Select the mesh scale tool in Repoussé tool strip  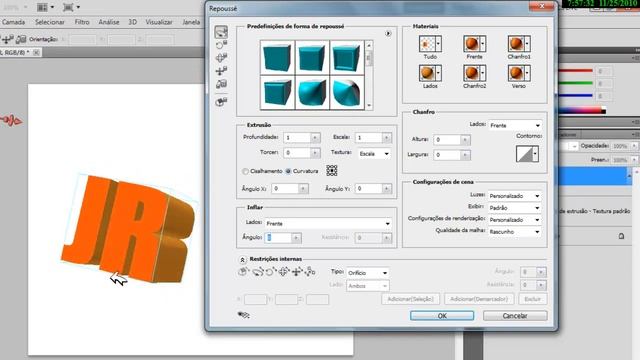[221, 84]
